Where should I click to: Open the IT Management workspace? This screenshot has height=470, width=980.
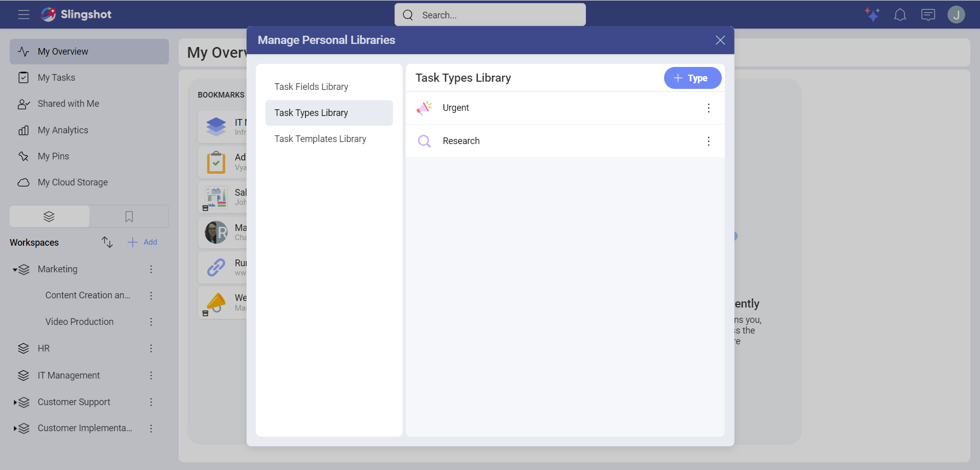69,375
